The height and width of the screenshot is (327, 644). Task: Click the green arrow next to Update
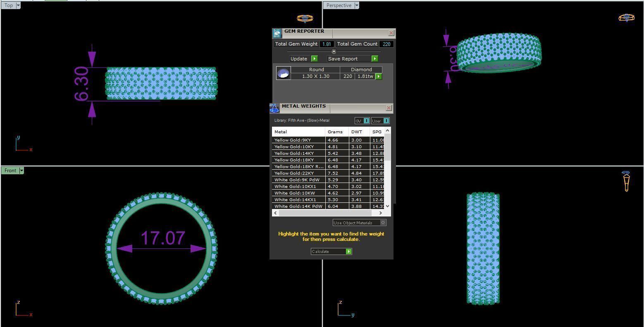coord(314,59)
